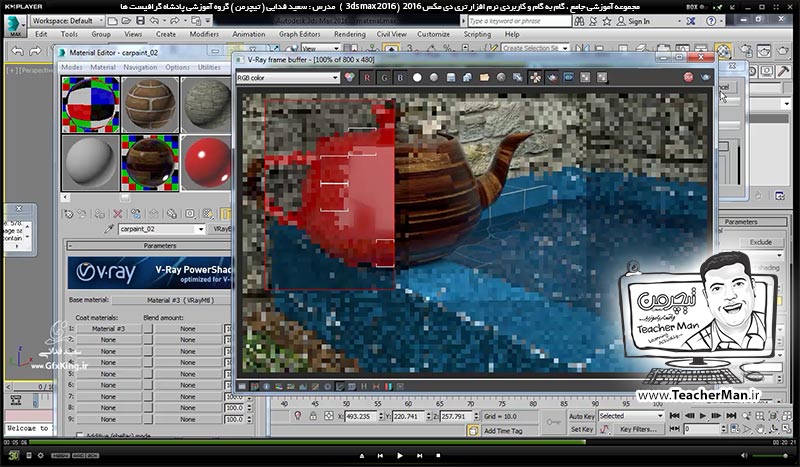Click in the keyword search field
This screenshot has width=800, height=467.
pyautogui.click(x=519, y=21)
